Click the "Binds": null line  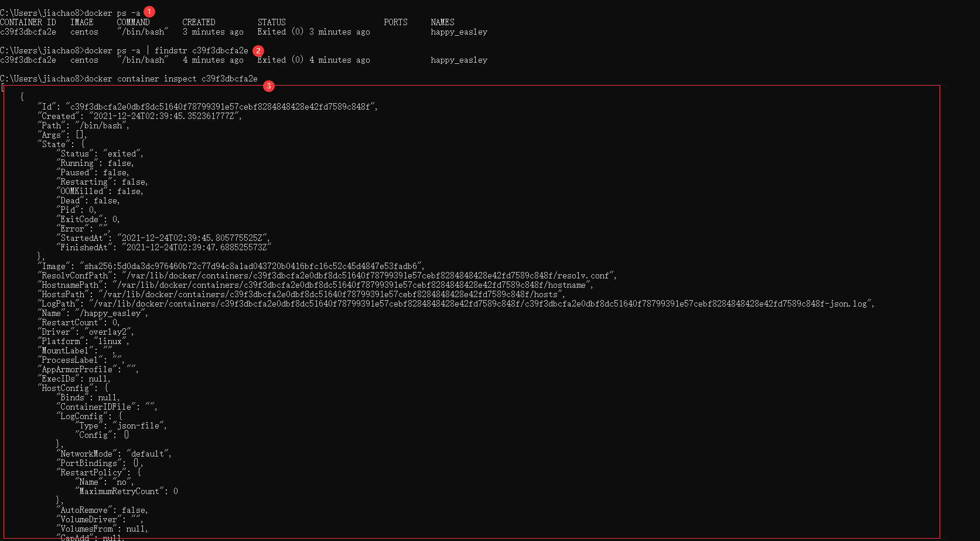(x=88, y=397)
